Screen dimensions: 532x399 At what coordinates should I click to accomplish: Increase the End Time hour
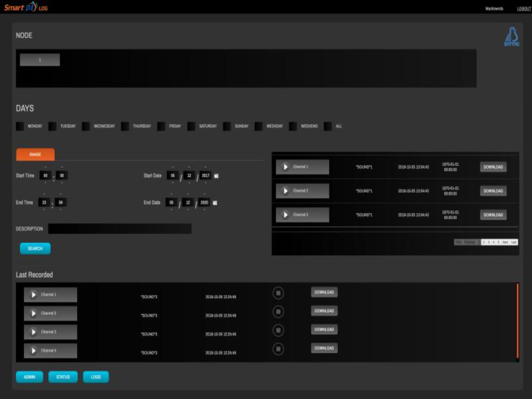coord(44,194)
